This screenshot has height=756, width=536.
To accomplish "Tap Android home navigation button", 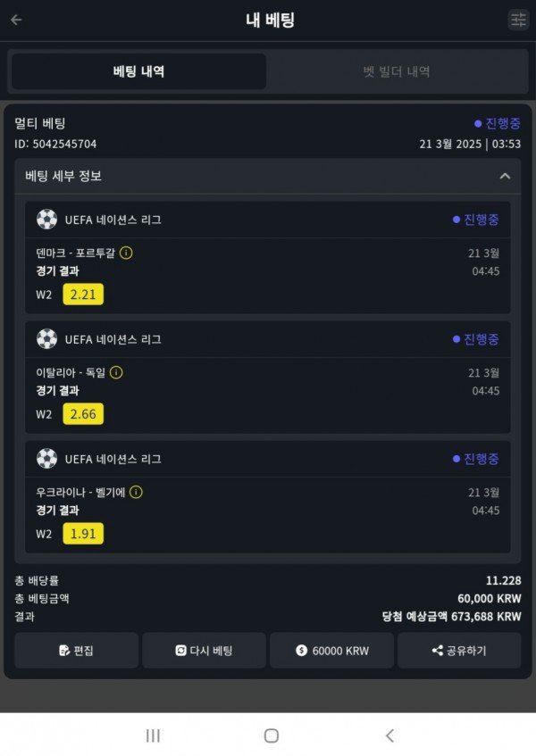I will (x=271, y=735).
